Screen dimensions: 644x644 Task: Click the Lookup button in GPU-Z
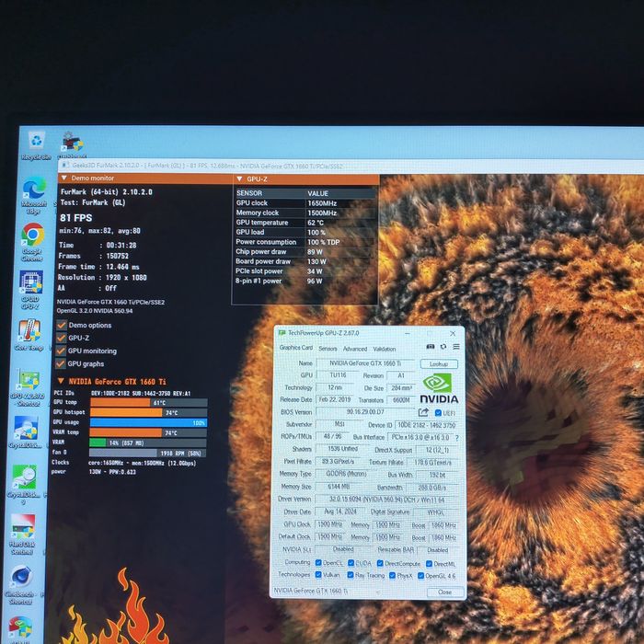[x=439, y=364]
